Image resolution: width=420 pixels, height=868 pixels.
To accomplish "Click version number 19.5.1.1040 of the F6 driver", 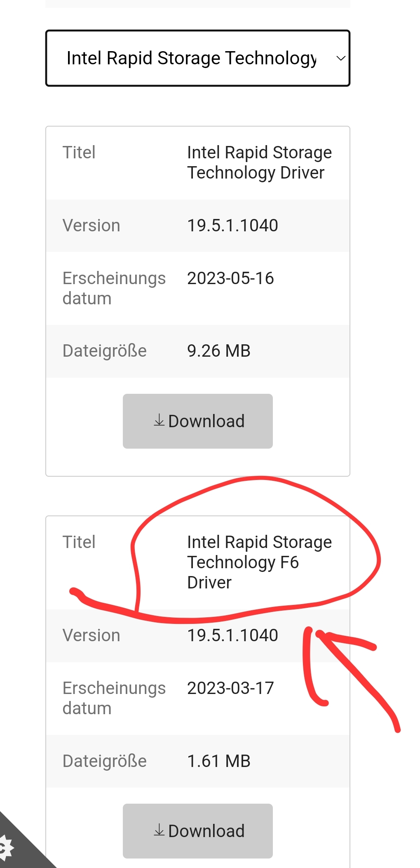I will (232, 635).
